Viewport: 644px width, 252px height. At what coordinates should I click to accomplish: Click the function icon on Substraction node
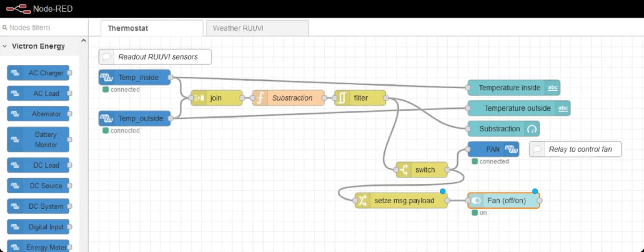260,98
